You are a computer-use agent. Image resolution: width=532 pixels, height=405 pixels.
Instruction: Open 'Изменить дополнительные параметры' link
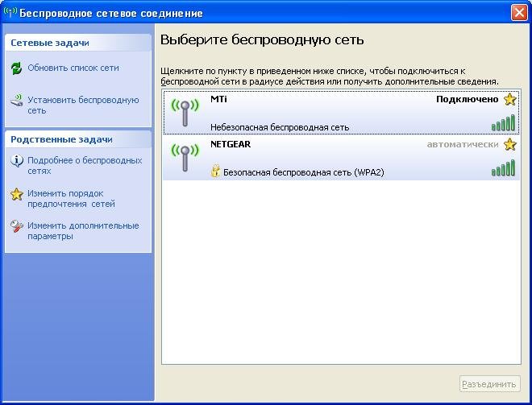(83, 231)
